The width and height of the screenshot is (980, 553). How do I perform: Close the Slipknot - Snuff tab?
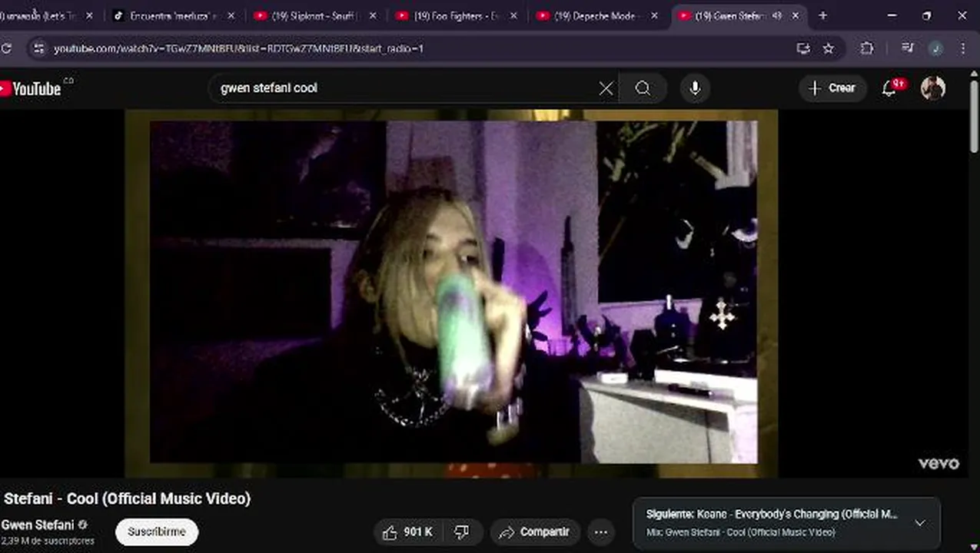(x=373, y=15)
